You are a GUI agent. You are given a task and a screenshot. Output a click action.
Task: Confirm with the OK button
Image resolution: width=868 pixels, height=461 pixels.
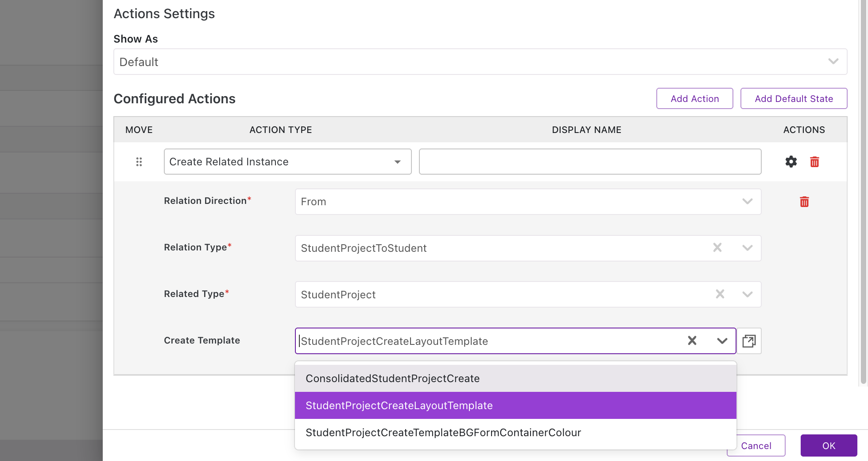click(x=829, y=445)
